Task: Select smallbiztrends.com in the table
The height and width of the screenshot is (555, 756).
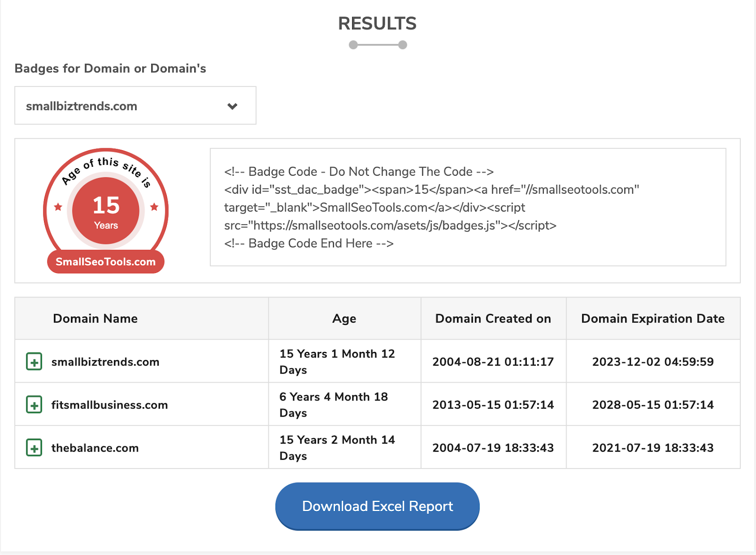Action: 105,362
